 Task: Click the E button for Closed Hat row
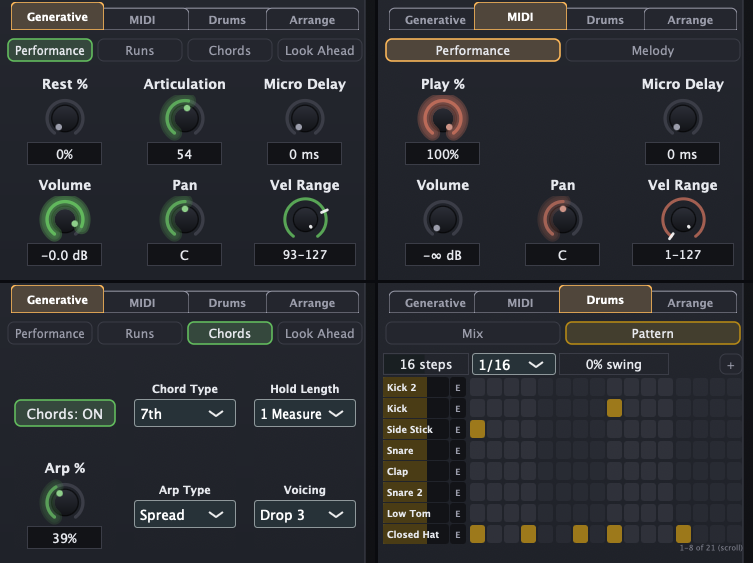(x=458, y=535)
